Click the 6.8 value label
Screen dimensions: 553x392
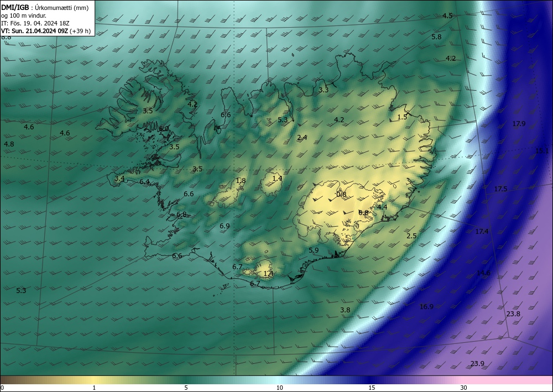click(181, 215)
